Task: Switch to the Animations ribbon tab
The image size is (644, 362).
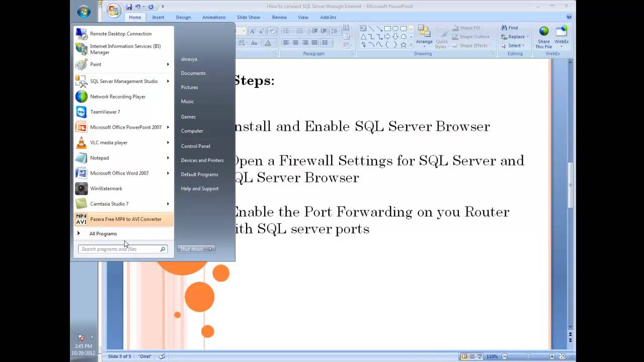Action: (x=214, y=17)
